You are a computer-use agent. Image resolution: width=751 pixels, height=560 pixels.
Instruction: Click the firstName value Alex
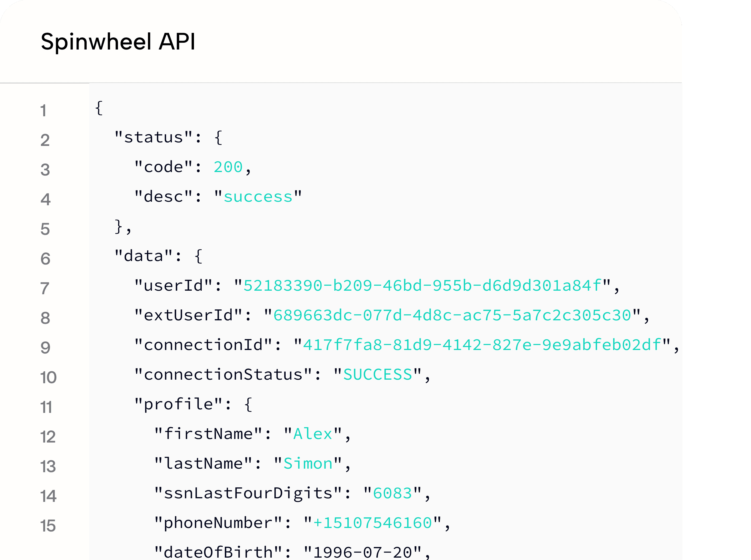(x=312, y=434)
